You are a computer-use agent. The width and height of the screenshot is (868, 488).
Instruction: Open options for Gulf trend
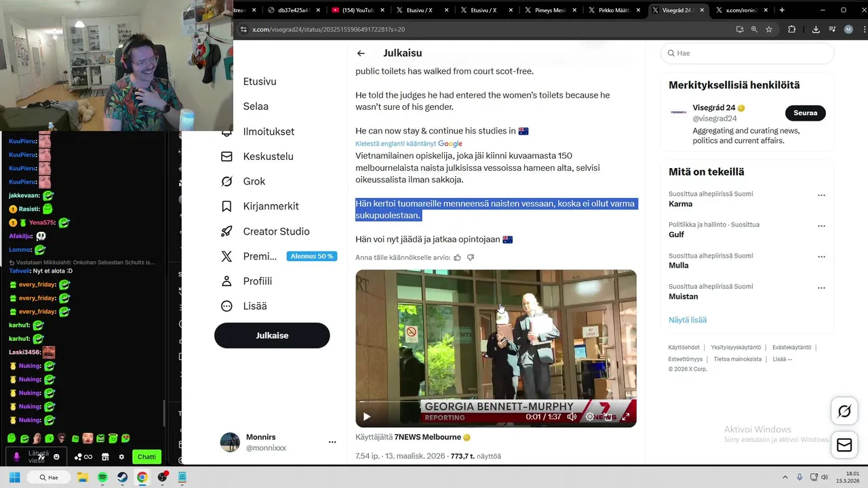(821, 226)
